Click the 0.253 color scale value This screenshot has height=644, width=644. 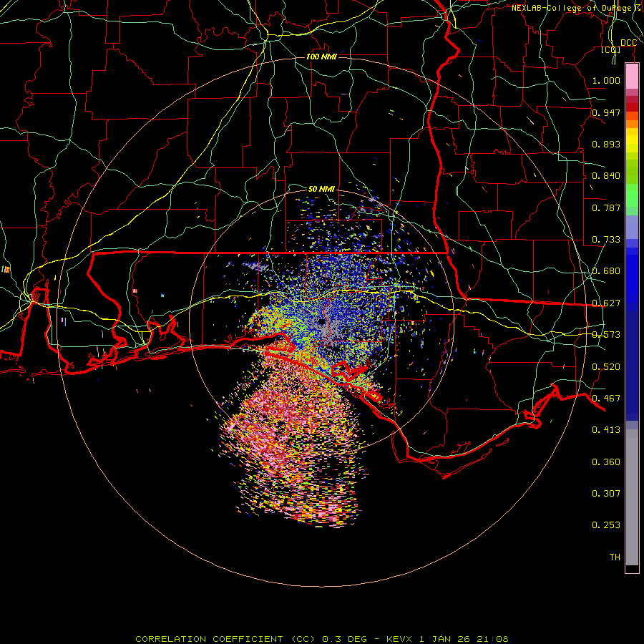606,525
